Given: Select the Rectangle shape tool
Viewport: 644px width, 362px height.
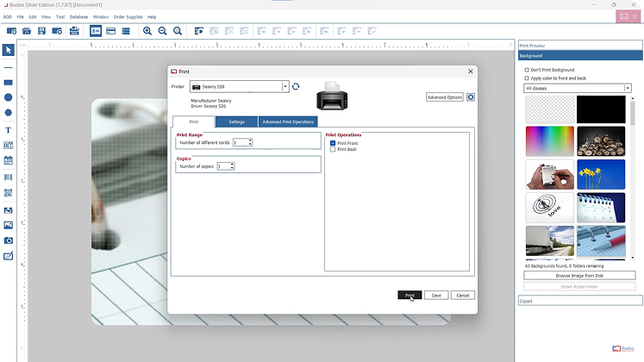Looking at the screenshot, I should point(8,82).
